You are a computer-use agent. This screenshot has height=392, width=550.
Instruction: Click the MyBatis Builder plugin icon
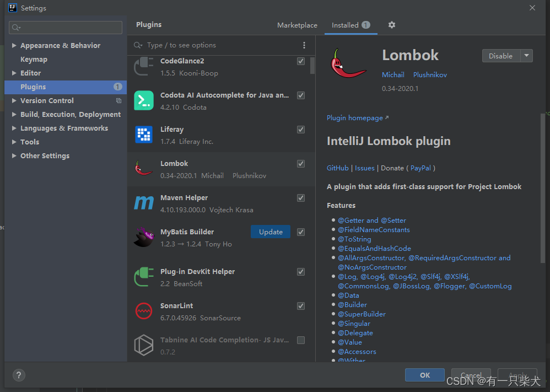pos(144,237)
